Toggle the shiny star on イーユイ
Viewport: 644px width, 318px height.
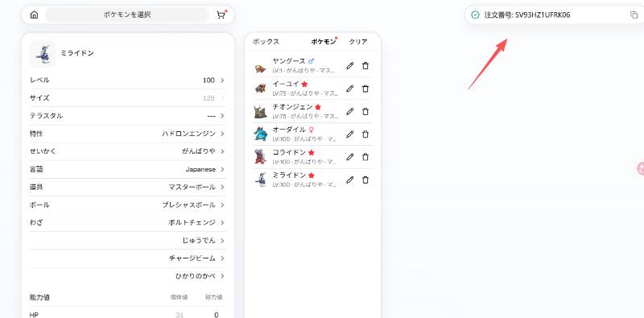tap(304, 84)
